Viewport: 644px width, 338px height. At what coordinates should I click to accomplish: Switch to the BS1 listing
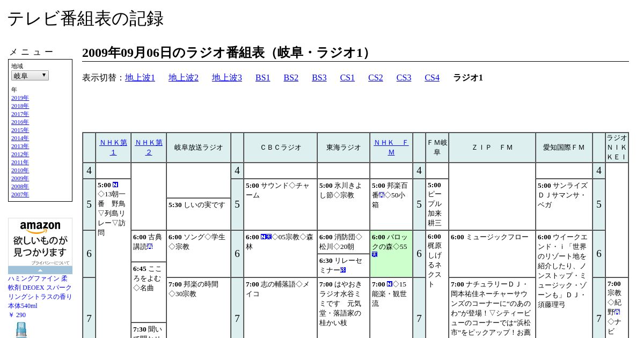coord(263,78)
